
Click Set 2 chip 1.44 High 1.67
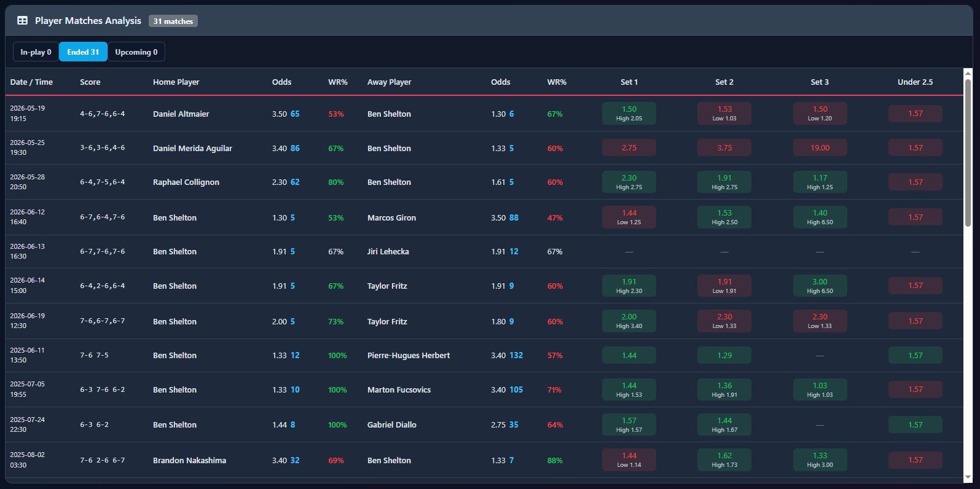coord(724,425)
